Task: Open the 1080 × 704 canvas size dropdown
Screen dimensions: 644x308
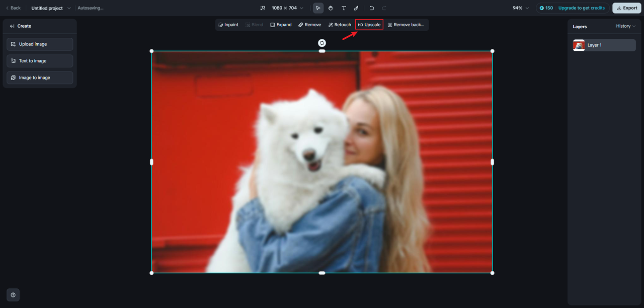Action: (288, 8)
